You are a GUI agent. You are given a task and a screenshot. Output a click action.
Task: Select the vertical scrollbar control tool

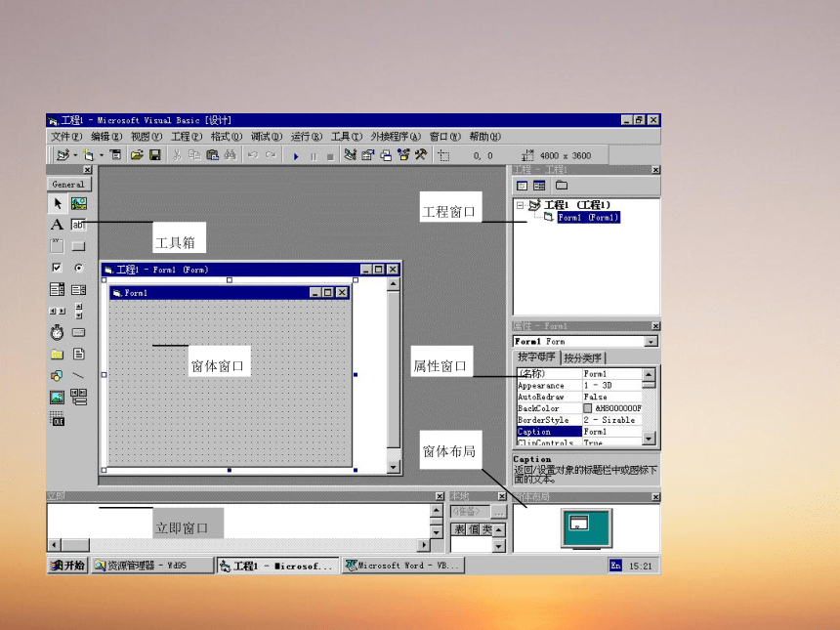click(x=79, y=311)
